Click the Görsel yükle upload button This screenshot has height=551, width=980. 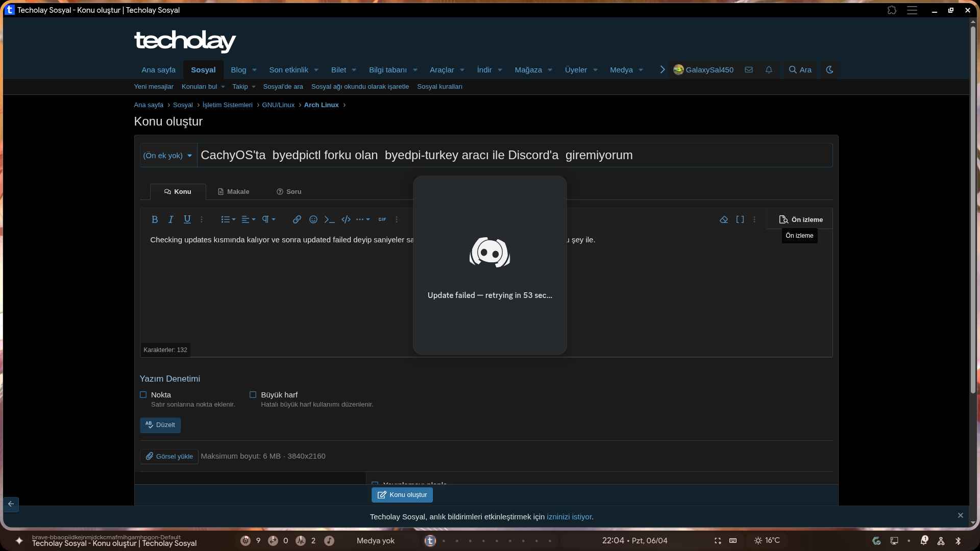[169, 457]
